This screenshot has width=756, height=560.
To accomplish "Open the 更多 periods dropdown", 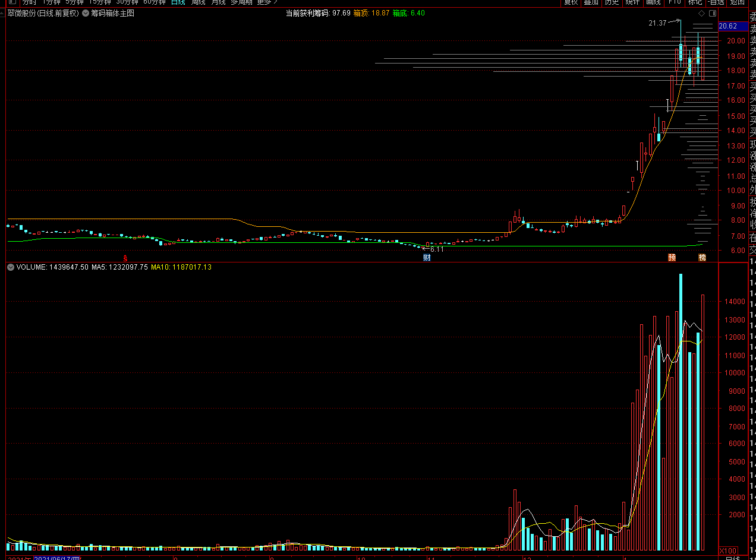I will coord(267,2).
